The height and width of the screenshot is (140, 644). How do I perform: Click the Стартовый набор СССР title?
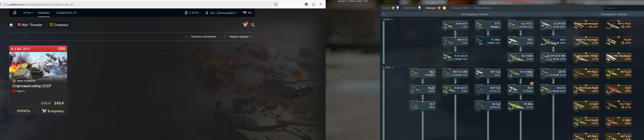coord(32,86)
